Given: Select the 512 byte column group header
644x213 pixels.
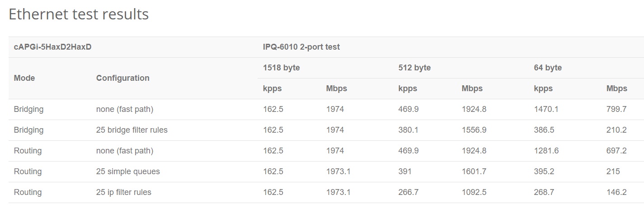Looking at the screenshot, I should 414,68.
